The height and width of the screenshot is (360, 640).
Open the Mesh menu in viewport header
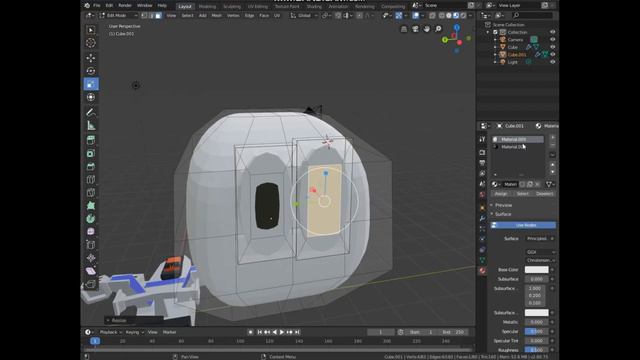coord(216,16)
